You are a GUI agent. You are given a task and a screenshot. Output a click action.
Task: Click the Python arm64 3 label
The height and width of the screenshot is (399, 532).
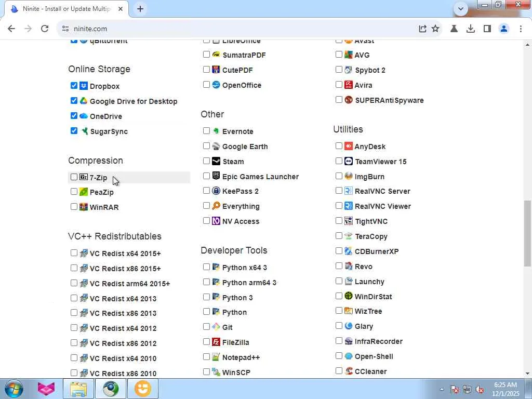pyautogui.click(x=249, y=282)
